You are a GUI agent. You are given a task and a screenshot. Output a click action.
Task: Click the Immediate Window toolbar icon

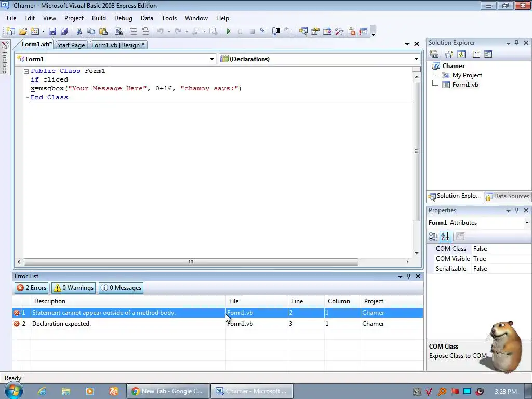[363, 31]
